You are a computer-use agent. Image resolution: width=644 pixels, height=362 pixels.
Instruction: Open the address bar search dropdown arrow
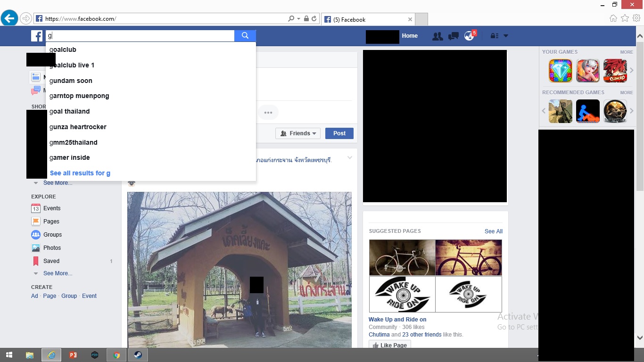[298, 19]
